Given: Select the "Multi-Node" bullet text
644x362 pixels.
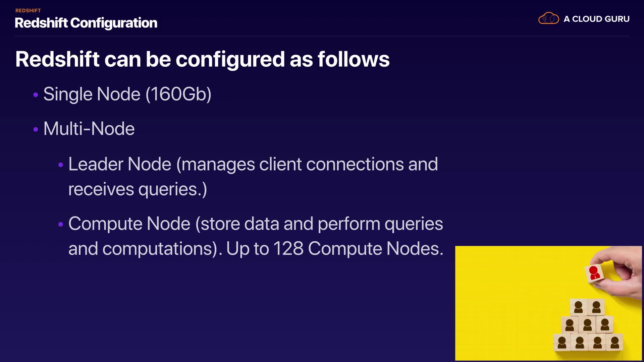Looking at the screenshot, I should pos(89,129).
